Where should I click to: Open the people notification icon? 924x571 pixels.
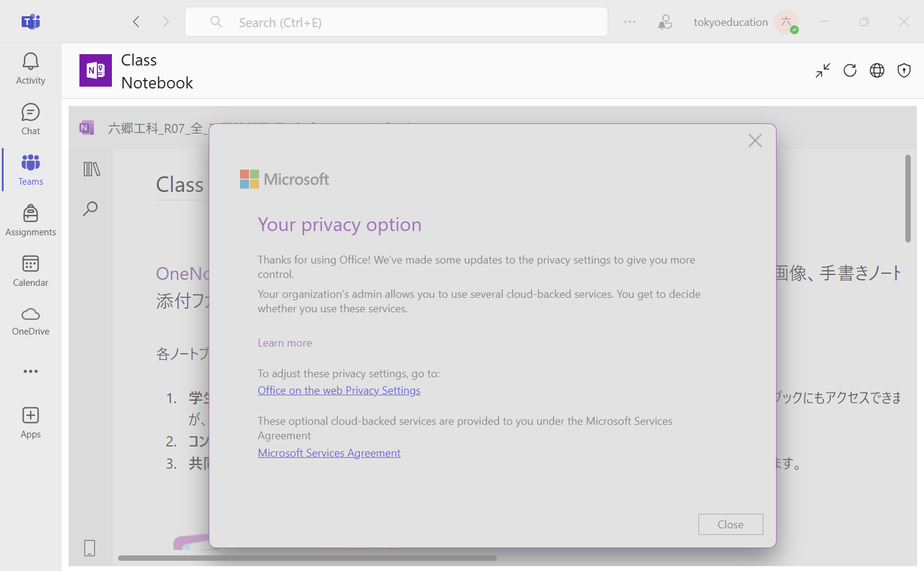(x=665, y=22)
